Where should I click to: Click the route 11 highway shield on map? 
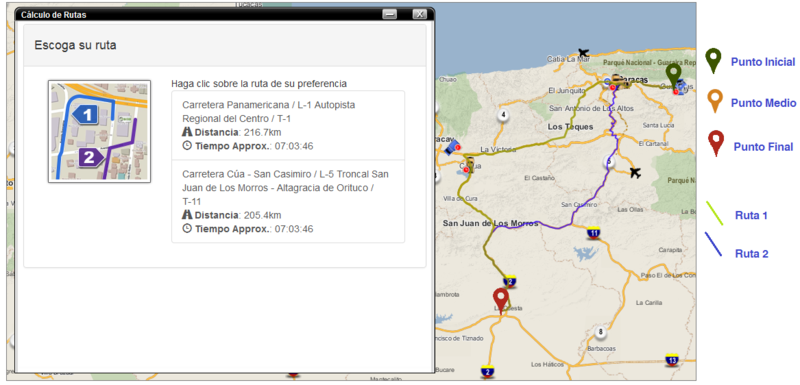coord(593,232)
